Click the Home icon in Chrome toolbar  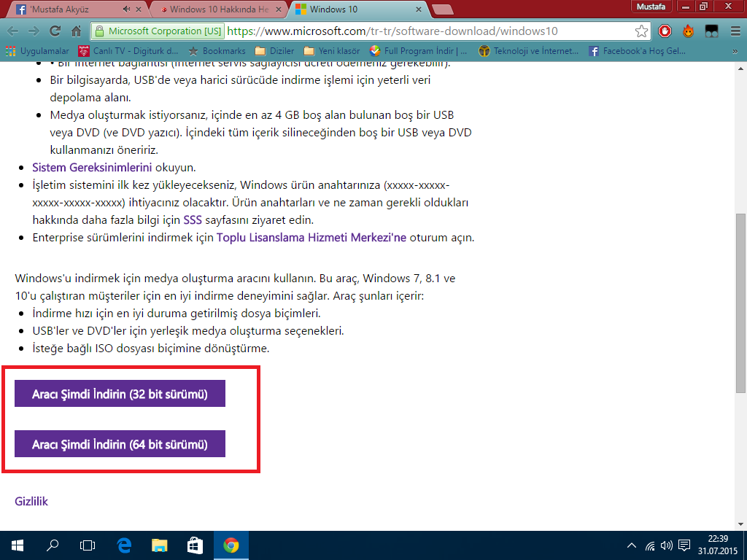(x=76, y=31)
